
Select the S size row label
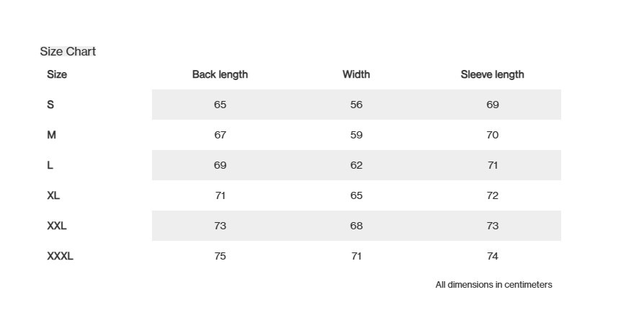(50, 105)
